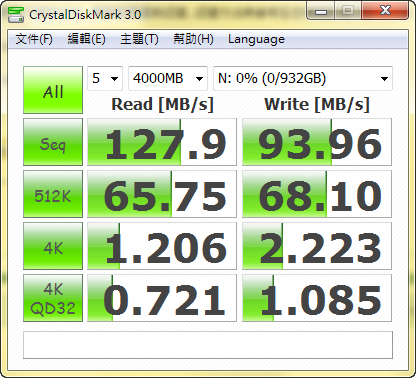416x378 pixels.
Task: Expand the test count dropdown showing 5
Action: [x=105, y=78]
